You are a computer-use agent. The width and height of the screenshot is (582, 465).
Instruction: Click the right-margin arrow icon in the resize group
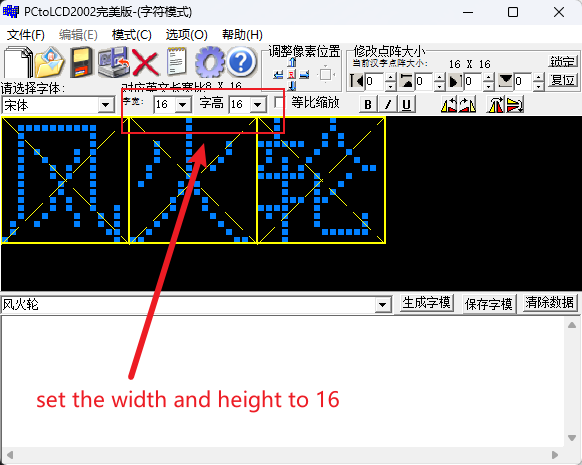click(x=455, y=81)
